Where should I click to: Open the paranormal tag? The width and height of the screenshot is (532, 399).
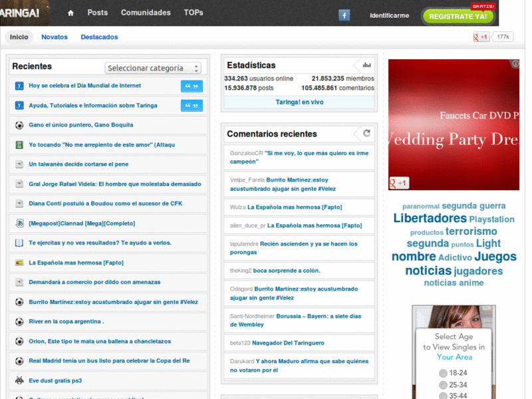(x=421, y=206)
